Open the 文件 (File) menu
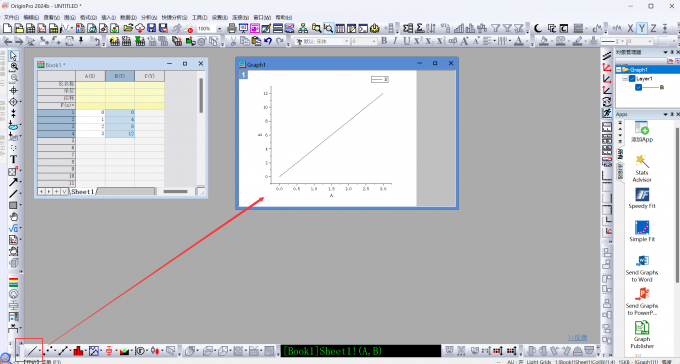 click(x=11, y=17)
